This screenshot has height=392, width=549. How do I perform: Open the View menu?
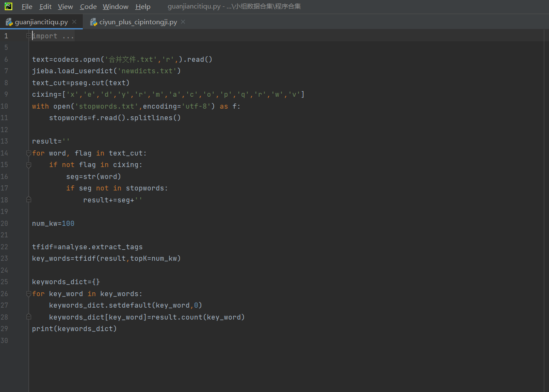[65, 6]
